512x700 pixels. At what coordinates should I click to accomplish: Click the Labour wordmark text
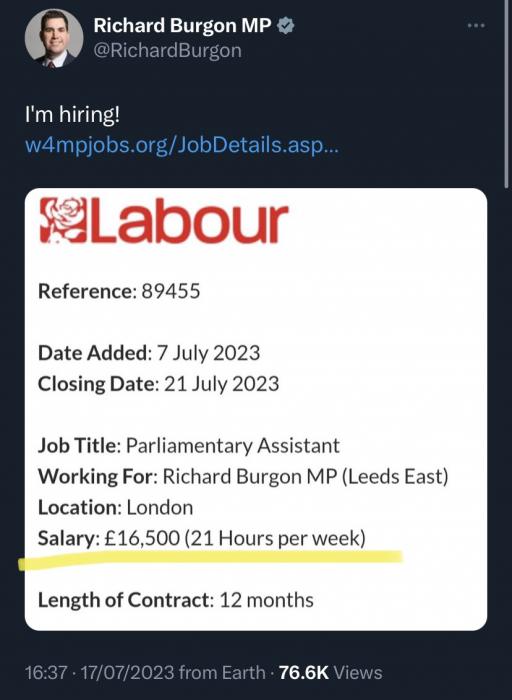pos(187,222)
